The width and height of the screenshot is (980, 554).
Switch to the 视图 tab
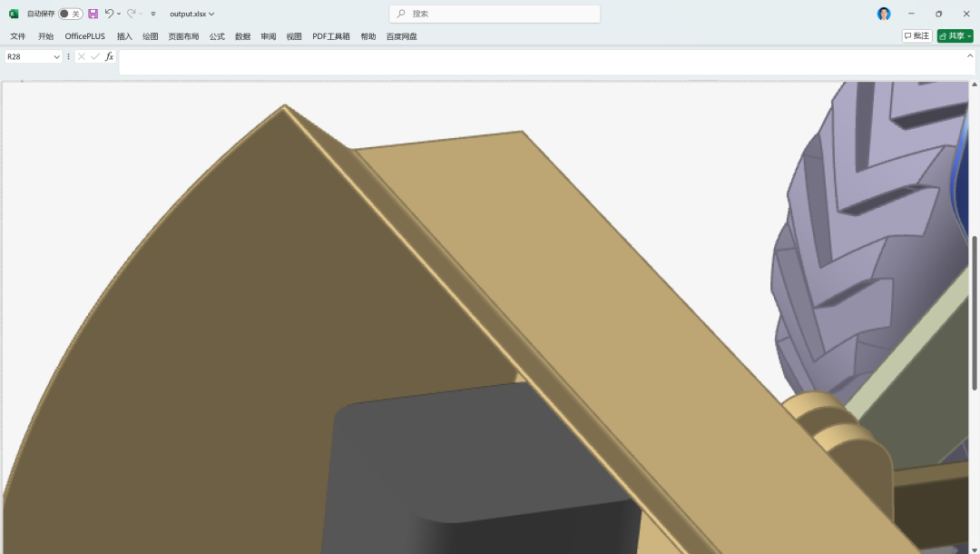click(294, 36)
